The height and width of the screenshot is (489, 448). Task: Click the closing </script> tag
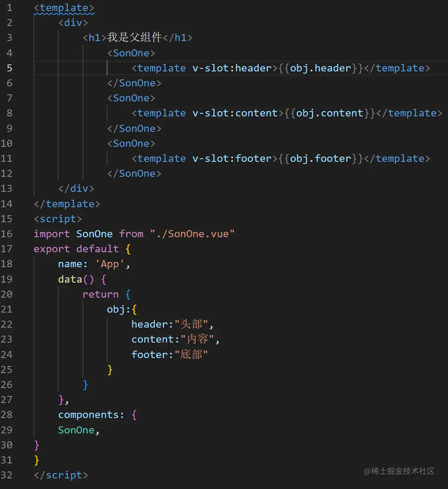pyautogui.click(x=61, y=475)
